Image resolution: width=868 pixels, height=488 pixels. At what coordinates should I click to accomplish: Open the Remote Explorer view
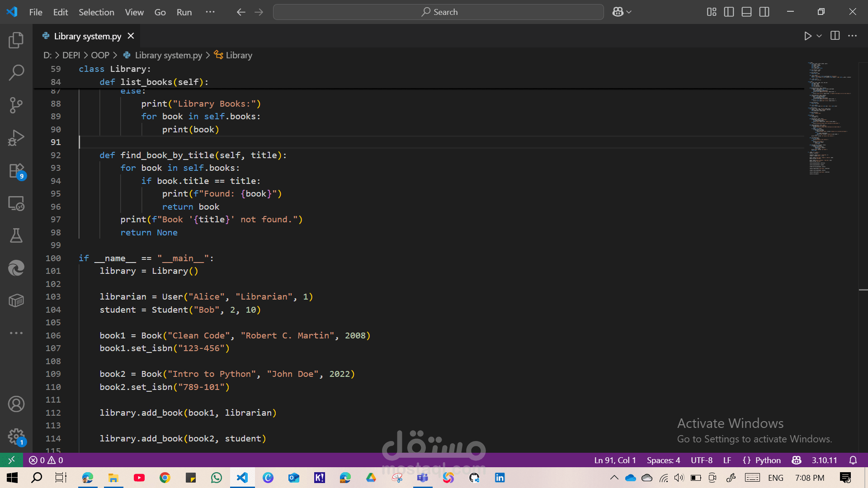16,203
